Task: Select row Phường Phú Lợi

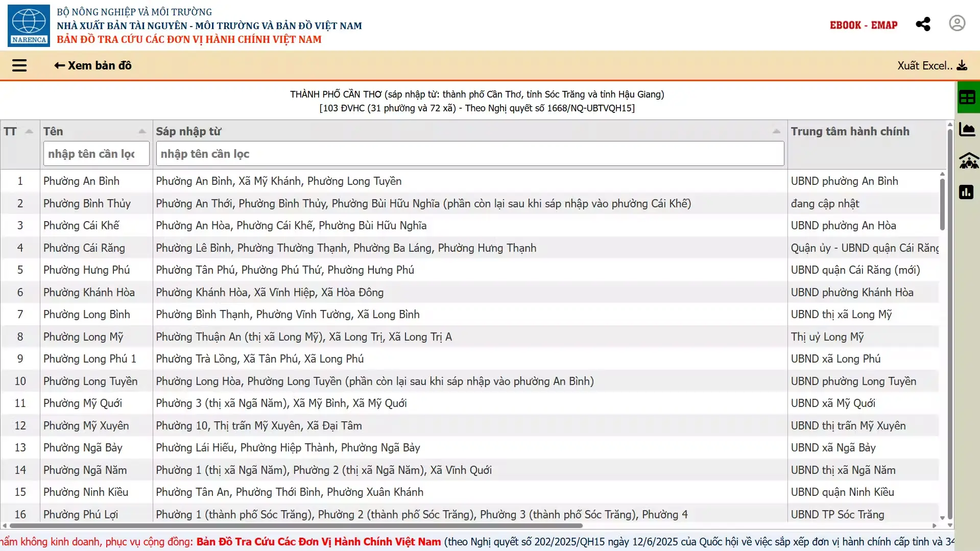Action: (x=470, y=514)
